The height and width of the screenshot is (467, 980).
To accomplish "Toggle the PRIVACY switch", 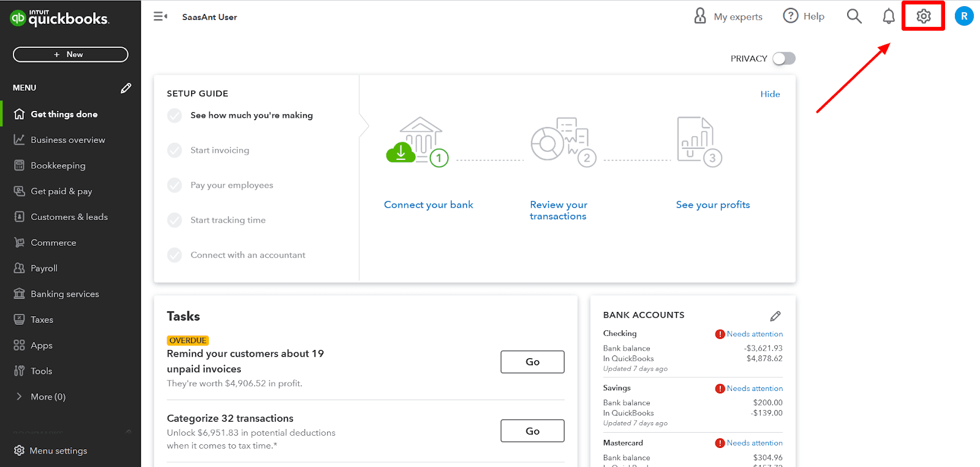I will click(x=784, y=58).
